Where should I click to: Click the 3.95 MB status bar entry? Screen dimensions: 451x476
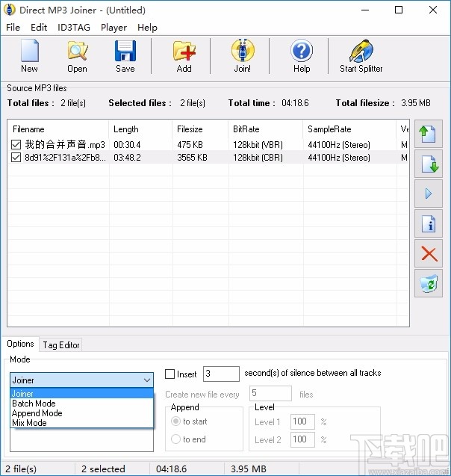coord(249,469)
